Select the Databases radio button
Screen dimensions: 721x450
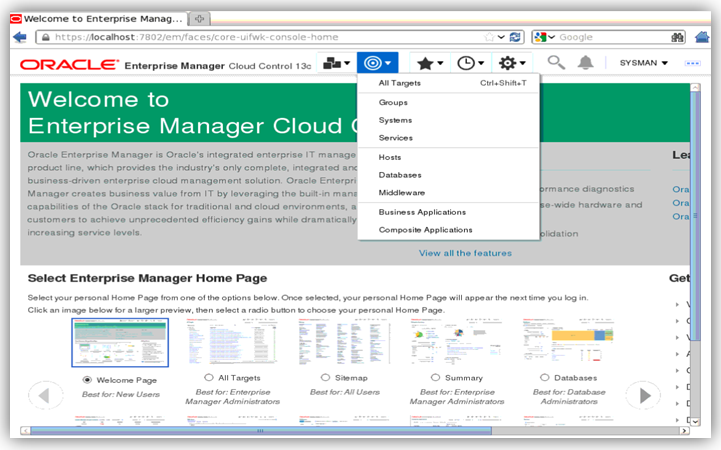click(x=544, y=377)
